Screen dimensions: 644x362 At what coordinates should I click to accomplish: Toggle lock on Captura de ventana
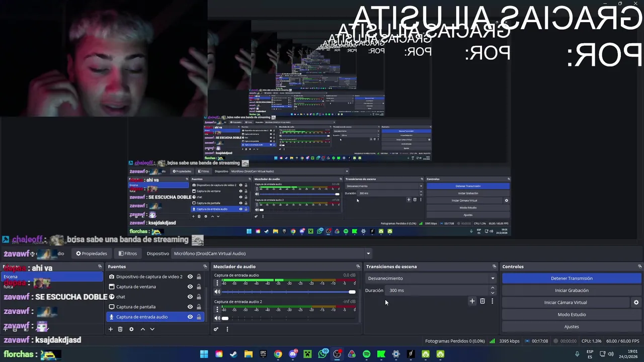199,287
